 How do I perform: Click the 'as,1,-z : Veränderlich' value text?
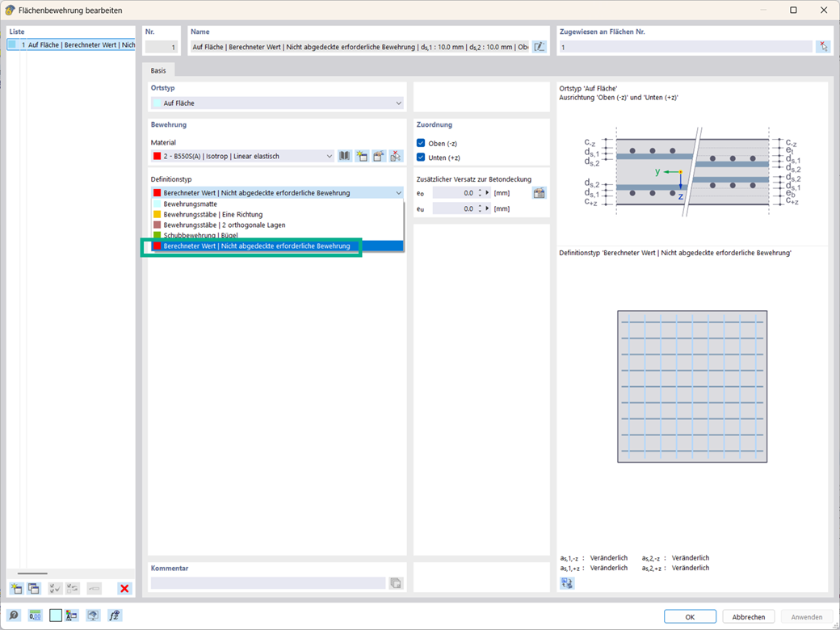(x=594, y=557)
